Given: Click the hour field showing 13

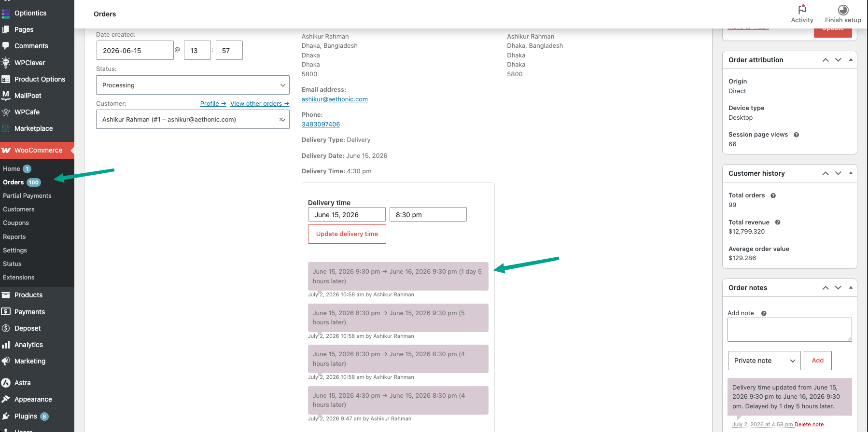Looking at the screenshot, I should pyautogui.click(x=197, y=50).
